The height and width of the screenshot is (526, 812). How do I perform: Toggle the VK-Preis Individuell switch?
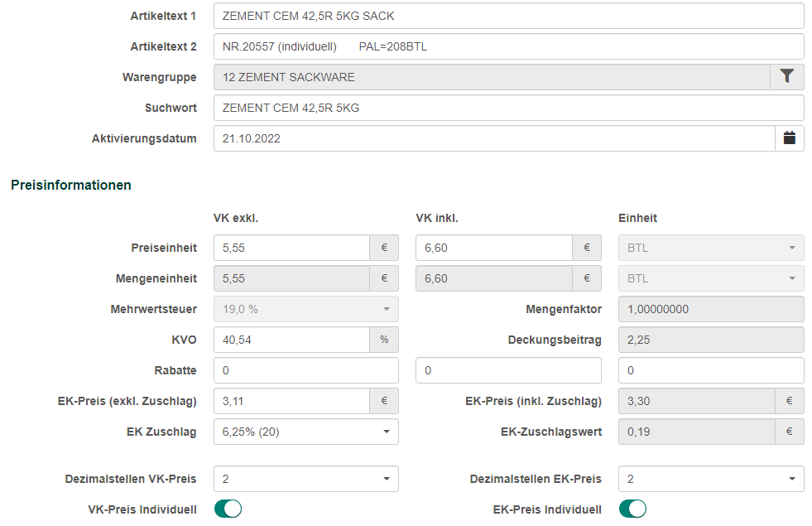(x=228, y=509)
